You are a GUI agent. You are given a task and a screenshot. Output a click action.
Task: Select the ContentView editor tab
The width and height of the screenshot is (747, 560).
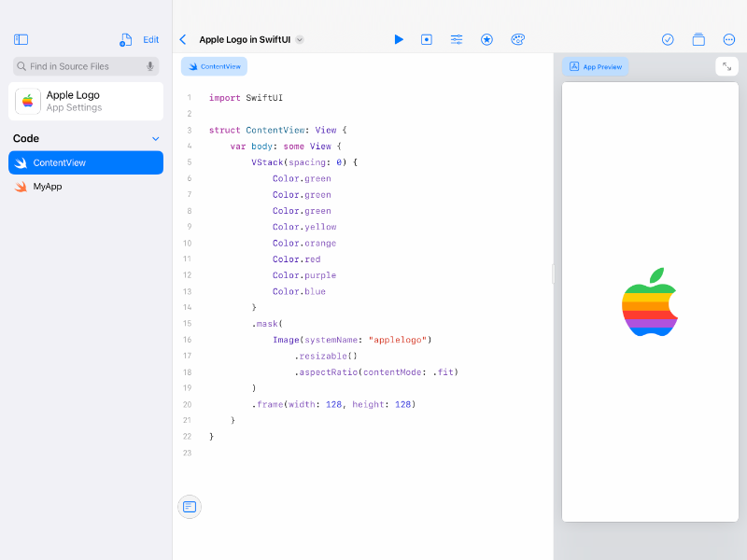coord(214,66)
